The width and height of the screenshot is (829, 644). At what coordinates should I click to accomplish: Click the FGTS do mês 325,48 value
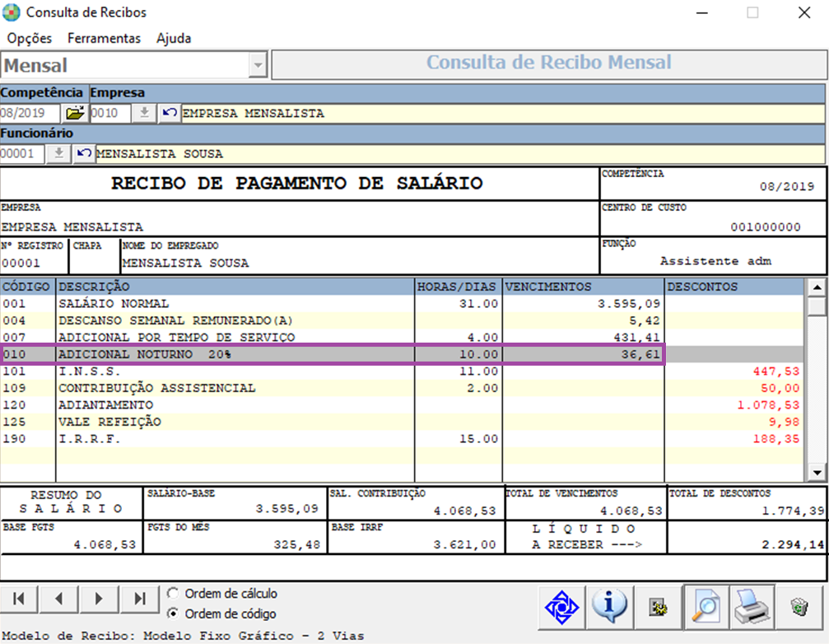(296, 544)
